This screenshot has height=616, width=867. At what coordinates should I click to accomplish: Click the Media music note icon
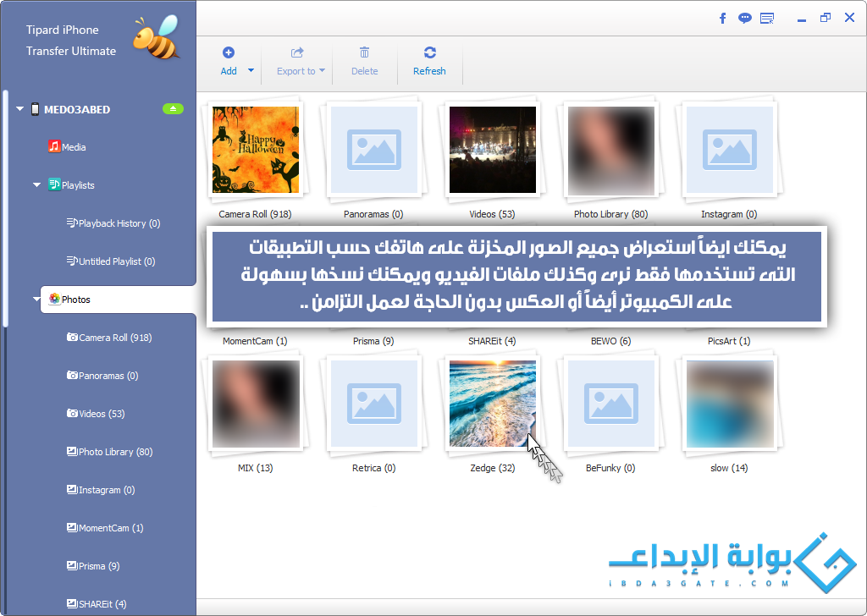point(54,146)
